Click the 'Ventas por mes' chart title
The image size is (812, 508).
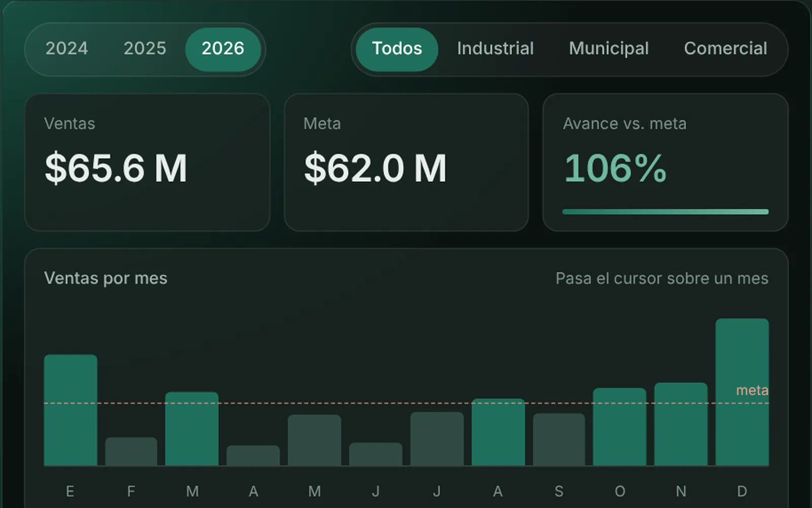[106, 278]
